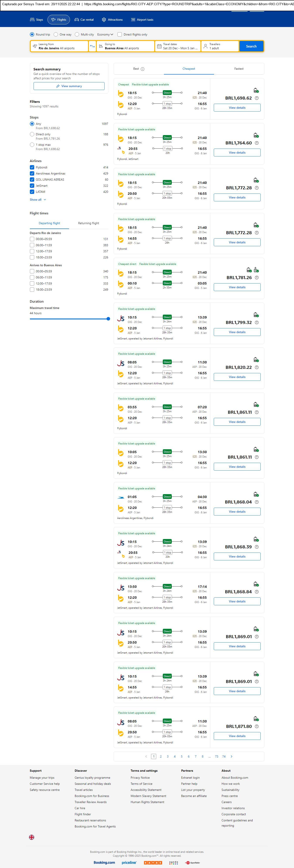294x868 pixels.
Task: Click the info icon next to Best tab
Action: point(142,69)
